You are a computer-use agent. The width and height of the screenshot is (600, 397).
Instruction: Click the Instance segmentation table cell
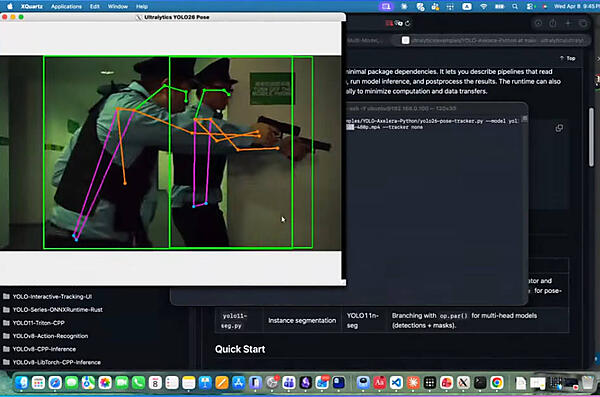point(302,320)
